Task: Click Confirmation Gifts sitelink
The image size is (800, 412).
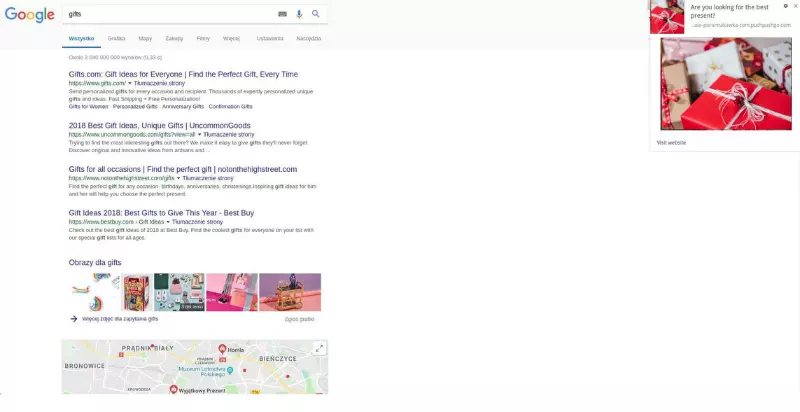Action: coord(231,107)
